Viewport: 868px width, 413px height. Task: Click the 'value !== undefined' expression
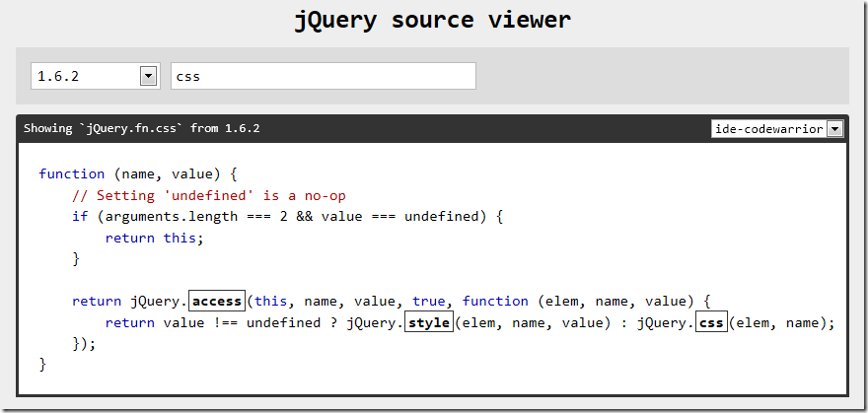click(242, 322)
